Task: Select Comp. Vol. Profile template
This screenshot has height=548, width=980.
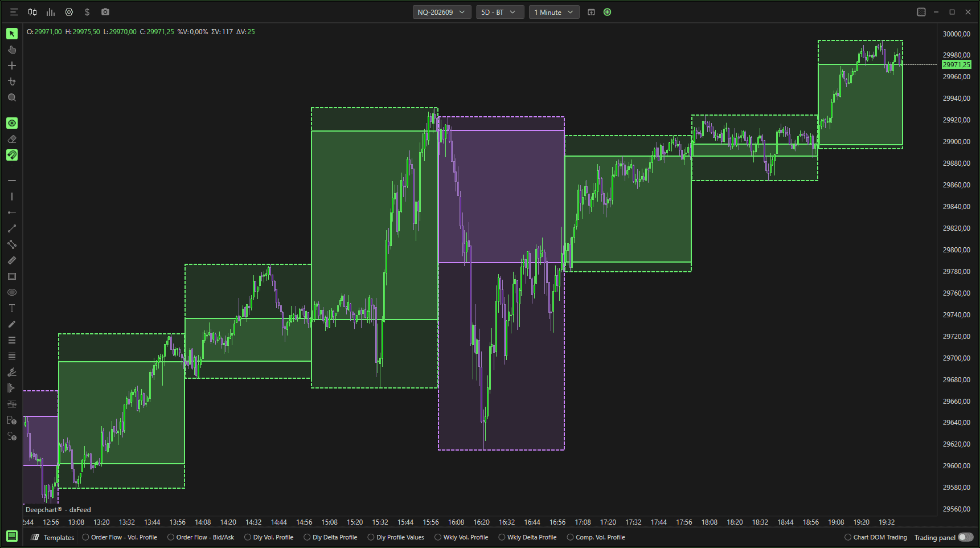Action: click(596, 537)
